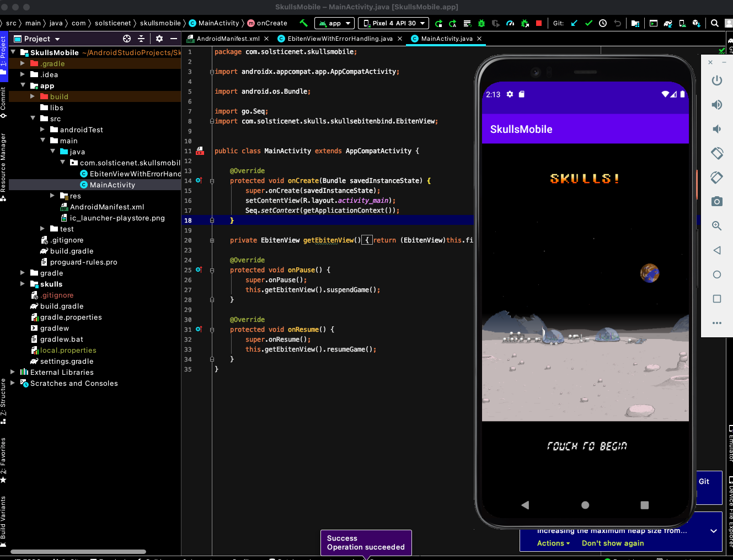Image resolution: width=733 pixels, height=560 pixels.
Task: Click the Project panel horizontal scrollbar
Action: [78, 551]
